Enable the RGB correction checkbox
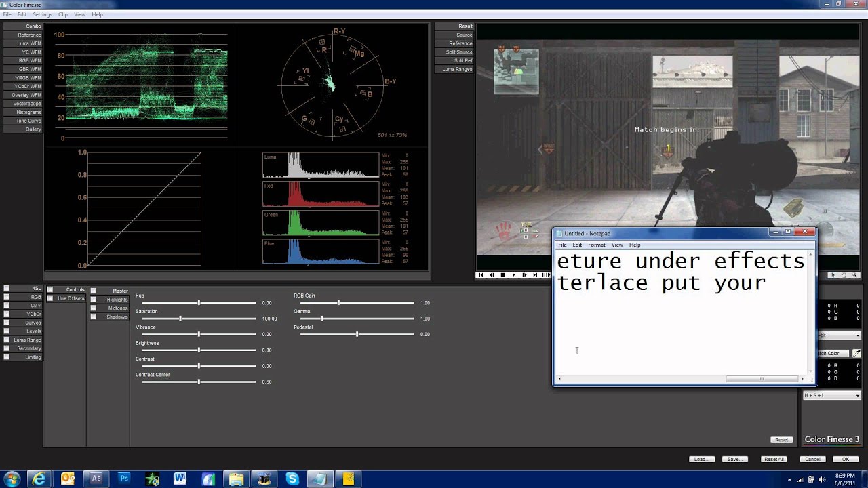 coord(7,297)
